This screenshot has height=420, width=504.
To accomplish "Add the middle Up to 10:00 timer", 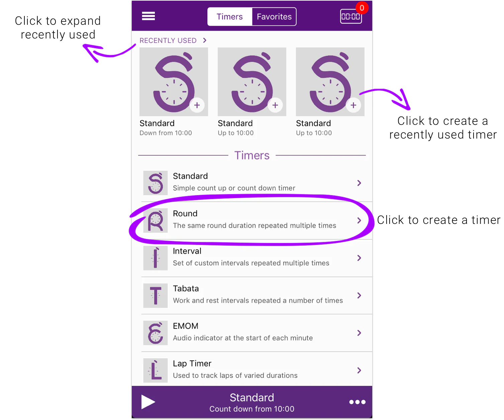I will (x=275, y=105).
